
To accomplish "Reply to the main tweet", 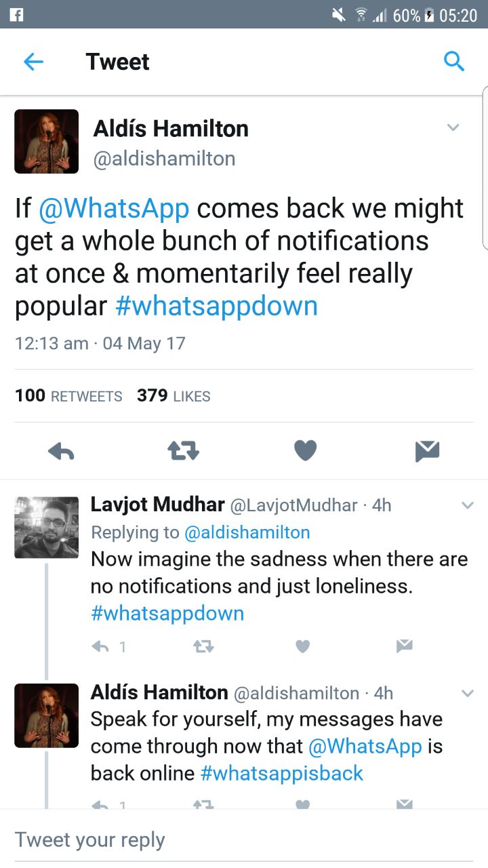I will pyautogui.click(x=61, y=451).
